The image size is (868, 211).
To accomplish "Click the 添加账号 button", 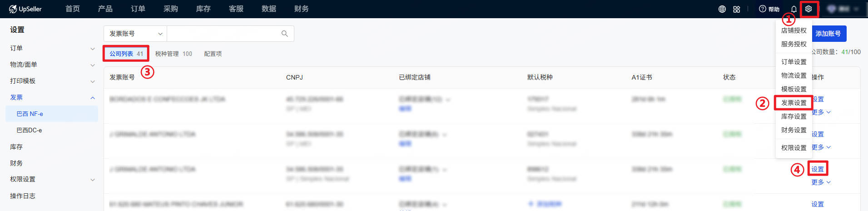I will click(x=828, y=34).
